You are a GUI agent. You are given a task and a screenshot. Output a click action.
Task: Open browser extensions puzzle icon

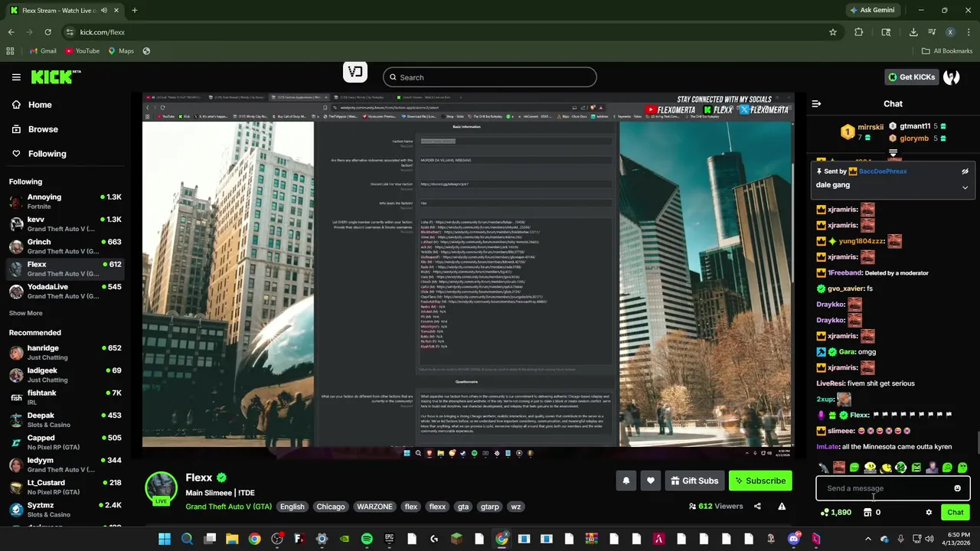[858, 32]
